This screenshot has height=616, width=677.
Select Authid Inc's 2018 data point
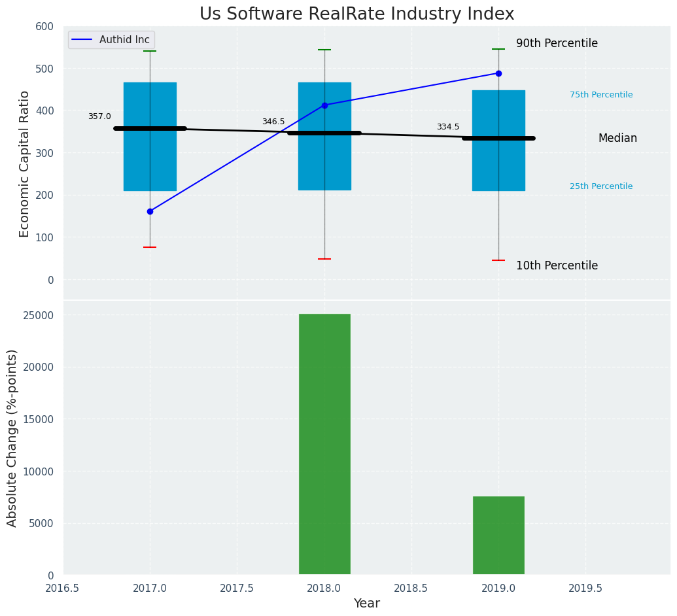324,105
